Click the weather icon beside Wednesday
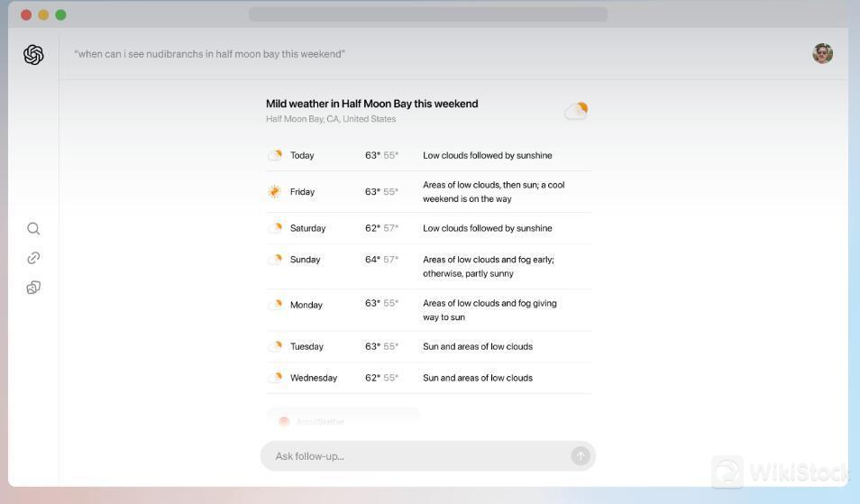860x504 pixels. pos(275,378)
